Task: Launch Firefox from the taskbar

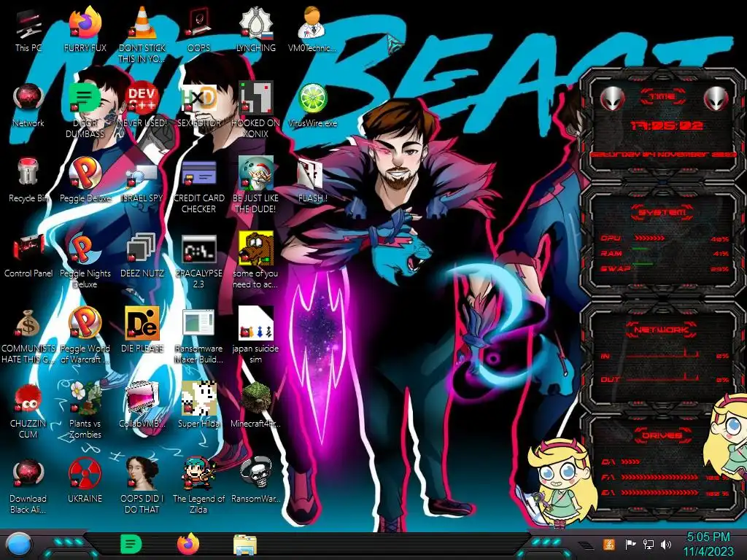Action: [x=188, y=544]
